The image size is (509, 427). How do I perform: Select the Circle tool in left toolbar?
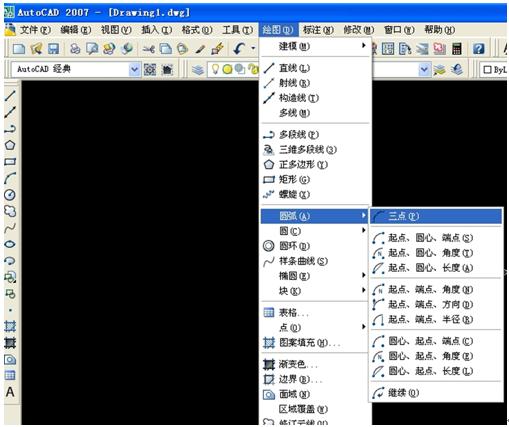click(x=10, y=195)
